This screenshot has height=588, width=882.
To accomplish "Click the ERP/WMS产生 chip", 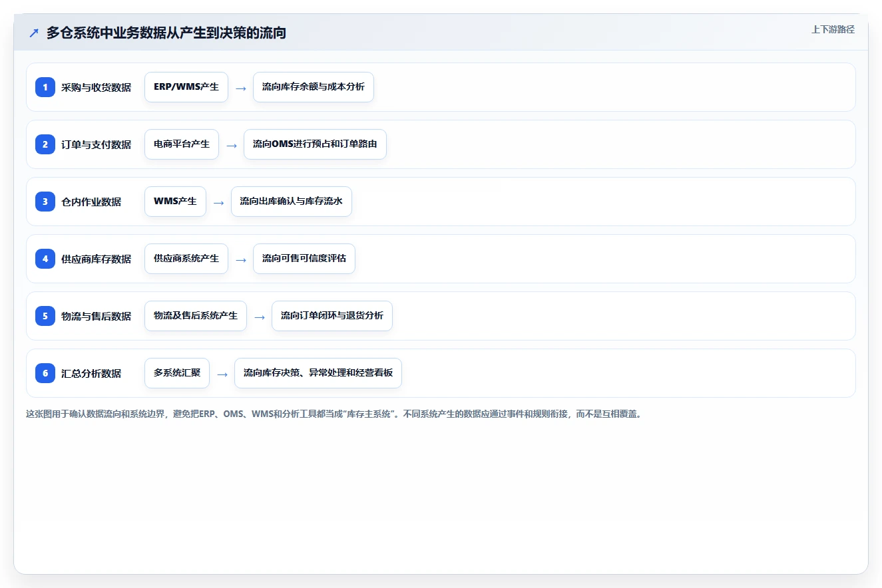I will tap(186, 87).
